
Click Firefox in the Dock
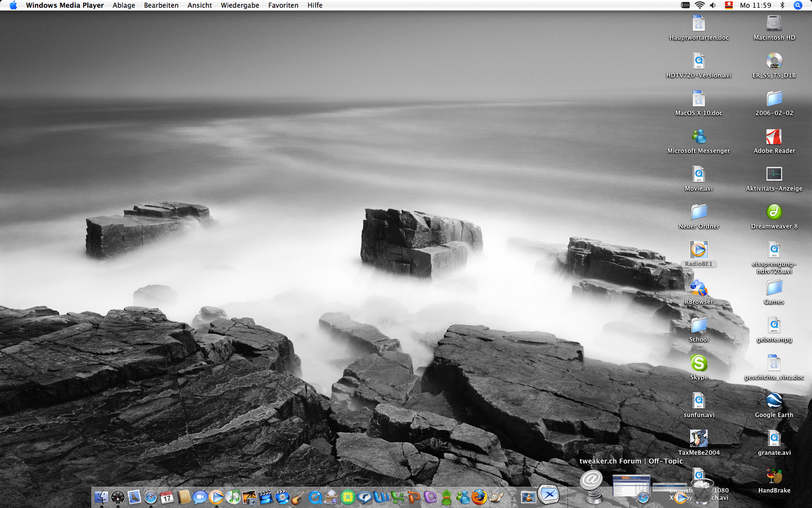point(479,497)
